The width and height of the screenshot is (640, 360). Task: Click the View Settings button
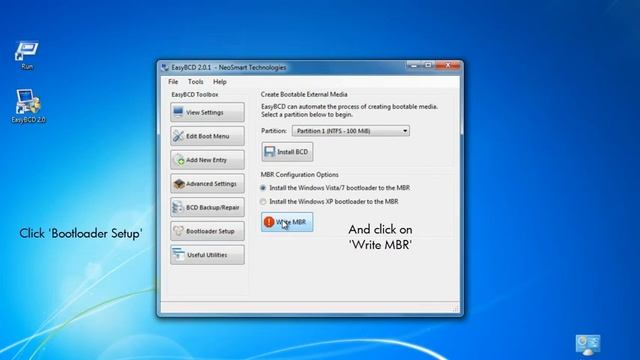pos(207,112)
